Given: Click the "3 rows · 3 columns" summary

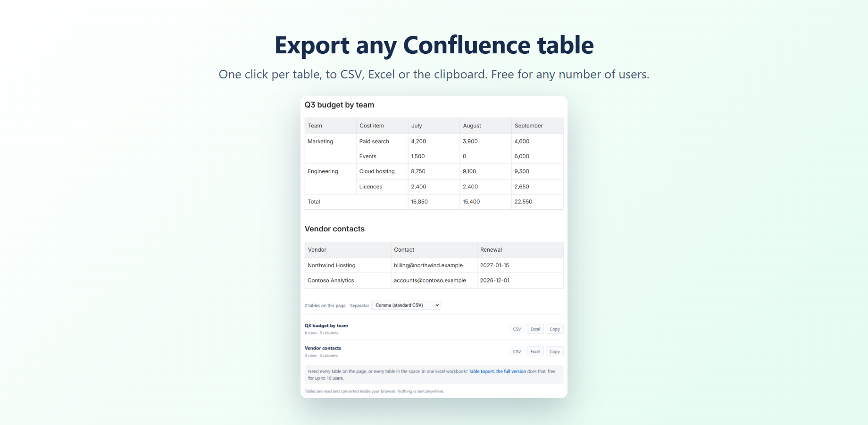Looking at the screenshot, I should click(x=321, y=356).
